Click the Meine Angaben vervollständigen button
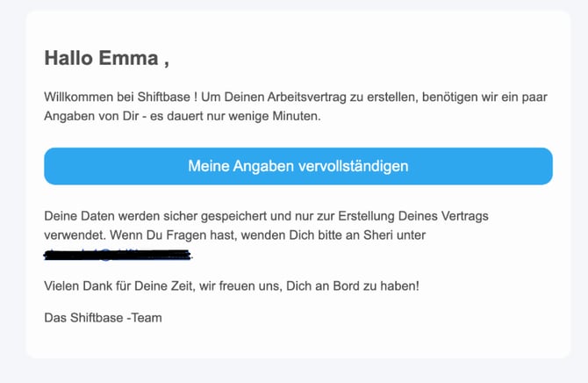Image resolution: width=588 pixels, height=383 pixels. pos(298,166)
